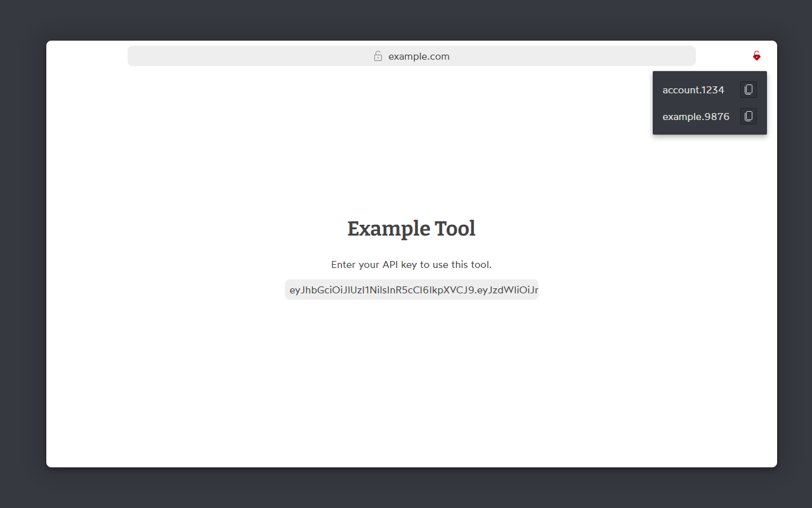
Task: Click the Example Tool heading
Action: 412,229
